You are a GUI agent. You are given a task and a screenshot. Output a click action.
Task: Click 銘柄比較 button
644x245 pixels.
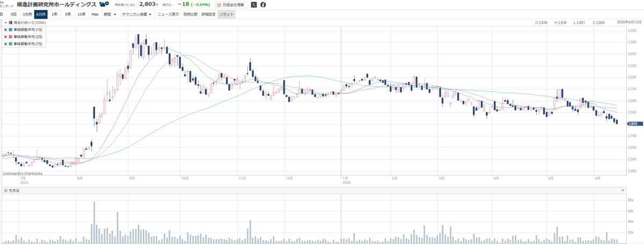(x=191, y=14)
